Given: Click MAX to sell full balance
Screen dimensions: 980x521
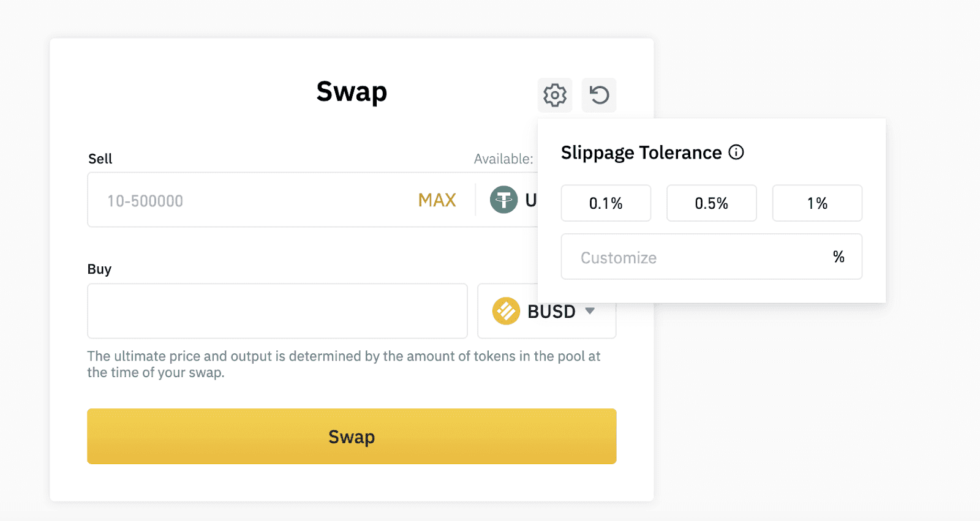Looking at the screenshot, I should coord(437,200).
